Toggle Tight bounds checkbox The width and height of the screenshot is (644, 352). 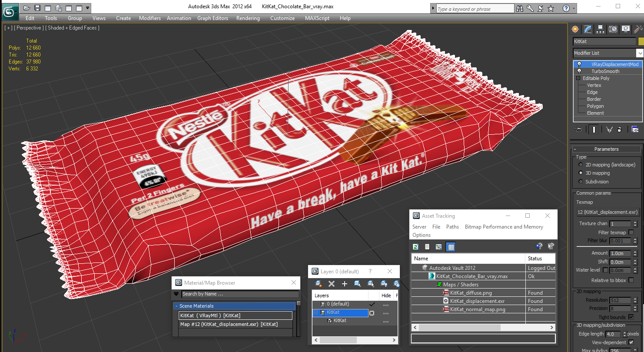pos(631,317)
